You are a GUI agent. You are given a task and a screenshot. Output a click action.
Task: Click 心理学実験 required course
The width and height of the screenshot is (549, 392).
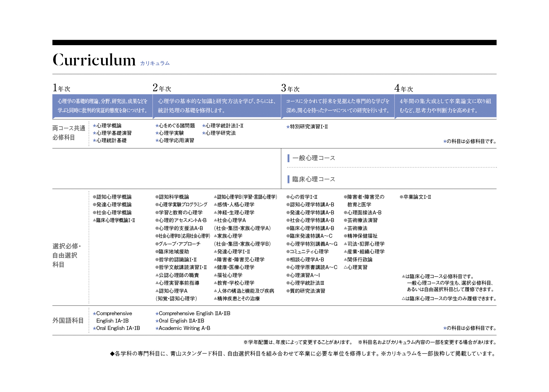coord(170,133)
